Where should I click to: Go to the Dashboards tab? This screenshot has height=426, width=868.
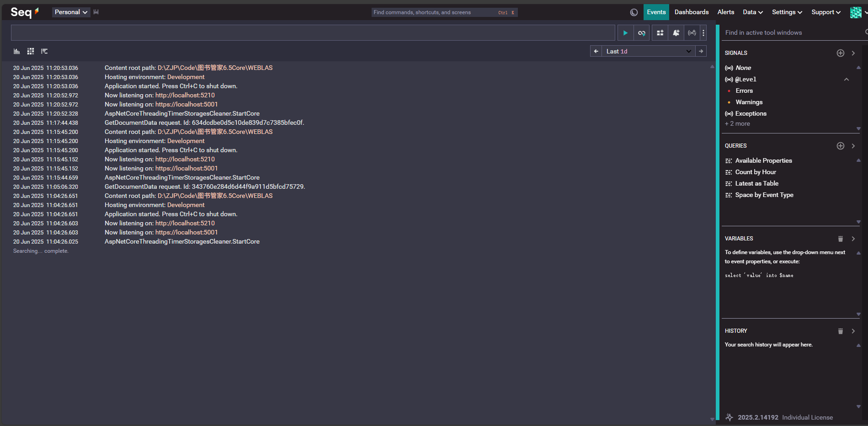[692, 12]
